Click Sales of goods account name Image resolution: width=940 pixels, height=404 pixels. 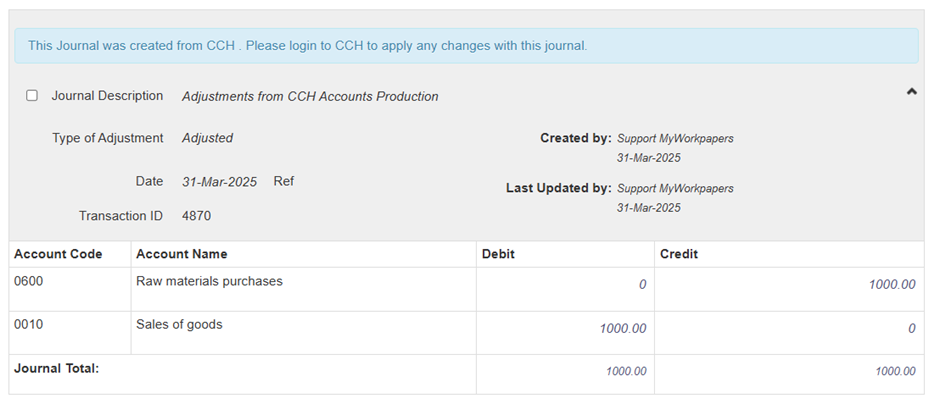tap(179, 324)
